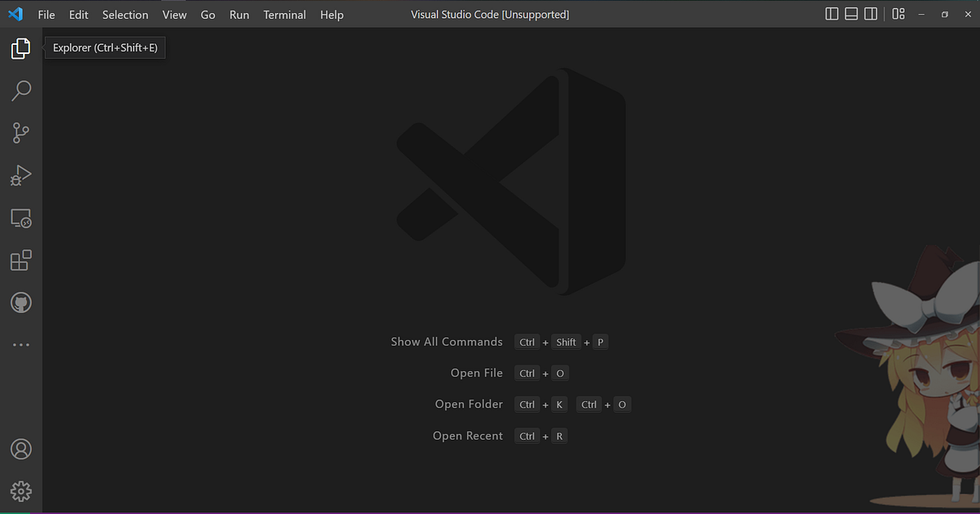Screen dimensions: 980x514
Task: Open the Accounts icon at bottom
Action: (20, 449)
